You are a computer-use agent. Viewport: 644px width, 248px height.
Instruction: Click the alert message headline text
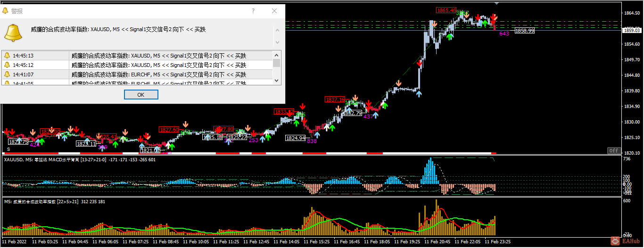click(118, 29)
